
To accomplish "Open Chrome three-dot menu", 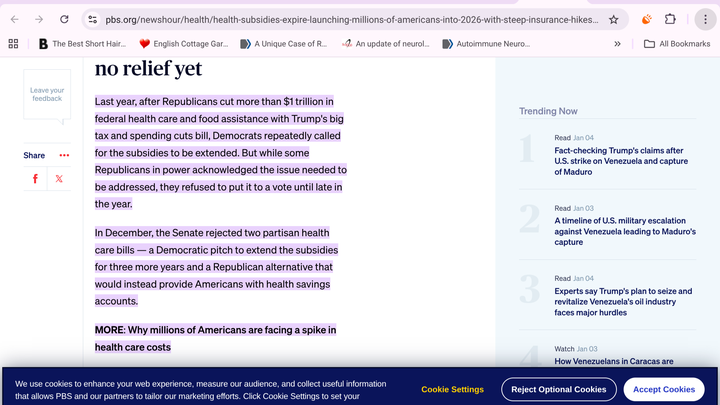I will (705, 19).
